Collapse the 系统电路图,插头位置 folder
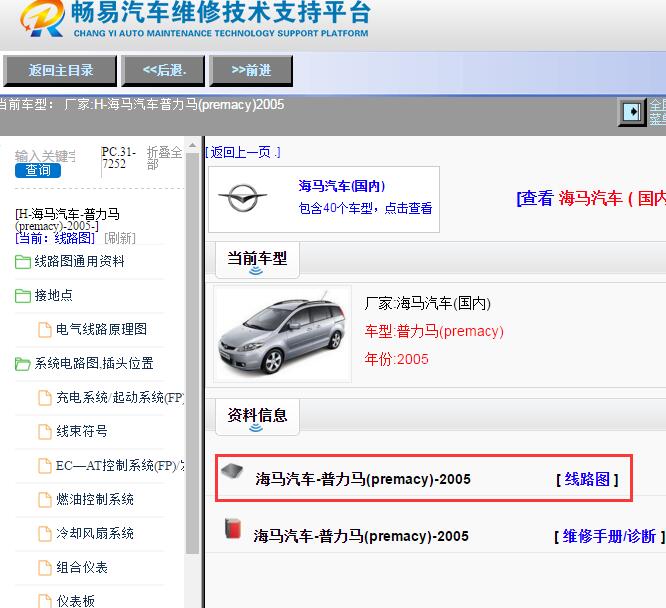The width and height of the screenshot is (666, 608). click(x=94, y=363)
